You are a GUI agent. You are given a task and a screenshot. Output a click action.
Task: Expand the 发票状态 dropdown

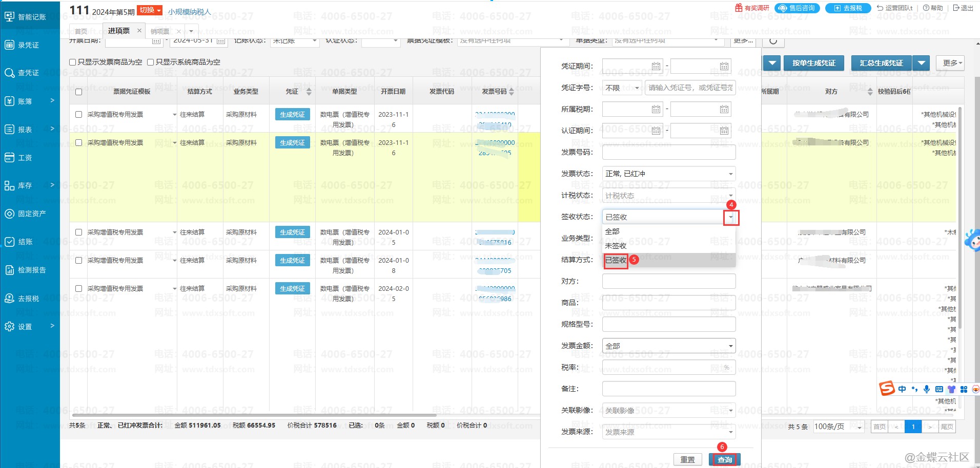(x=730, y=174)
